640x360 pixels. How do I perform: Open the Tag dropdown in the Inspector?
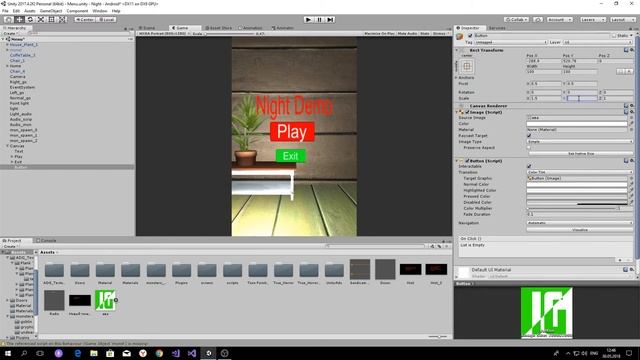[x=511, y=42]
